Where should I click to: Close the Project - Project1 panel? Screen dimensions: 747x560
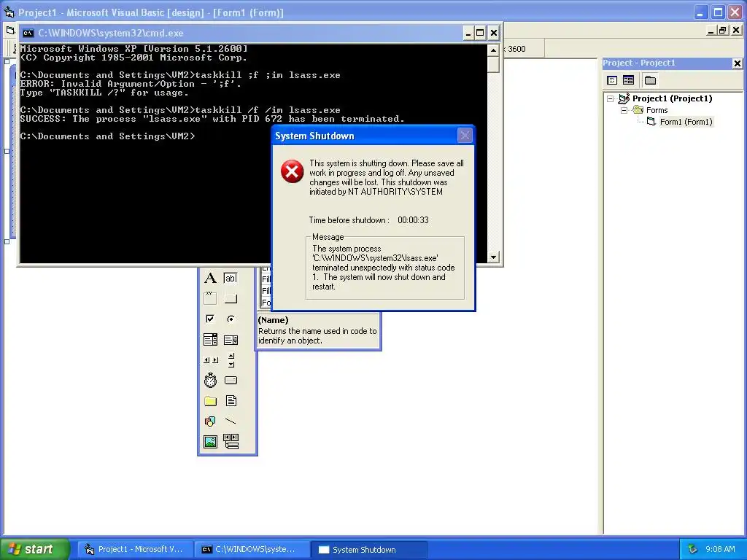(x=737, y=63)
